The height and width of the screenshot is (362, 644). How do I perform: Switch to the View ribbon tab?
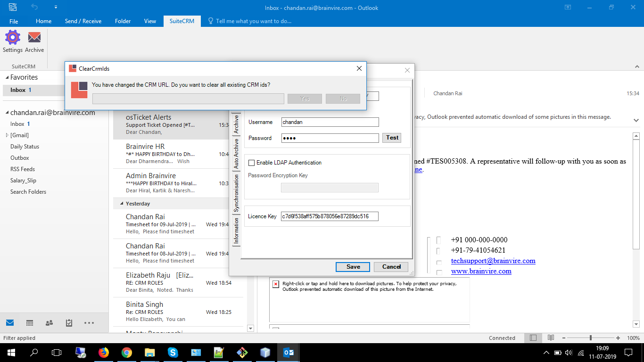[150, 21]
